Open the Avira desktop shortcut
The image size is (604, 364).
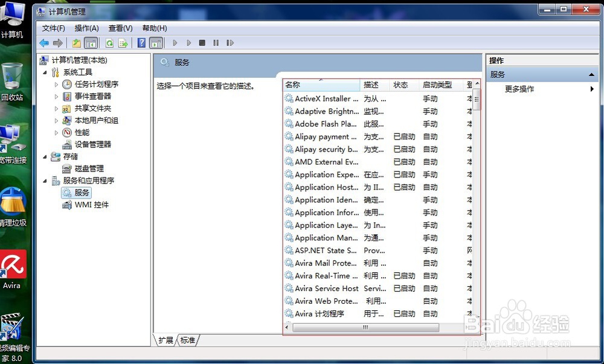tap(13, 270)
